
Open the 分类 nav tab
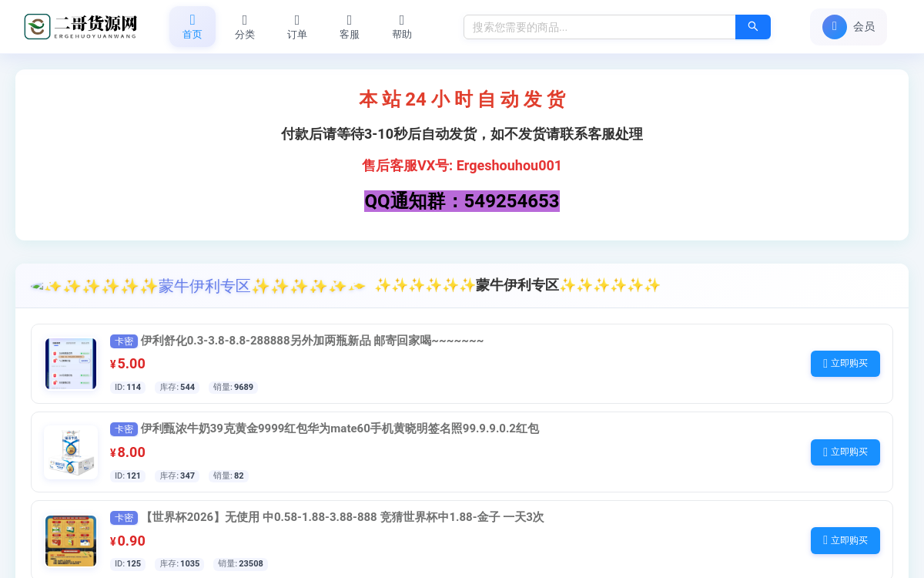245,27
